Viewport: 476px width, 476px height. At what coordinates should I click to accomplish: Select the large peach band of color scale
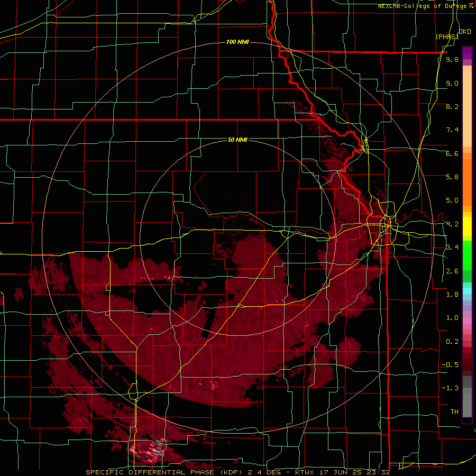click(x=467, y=108)
